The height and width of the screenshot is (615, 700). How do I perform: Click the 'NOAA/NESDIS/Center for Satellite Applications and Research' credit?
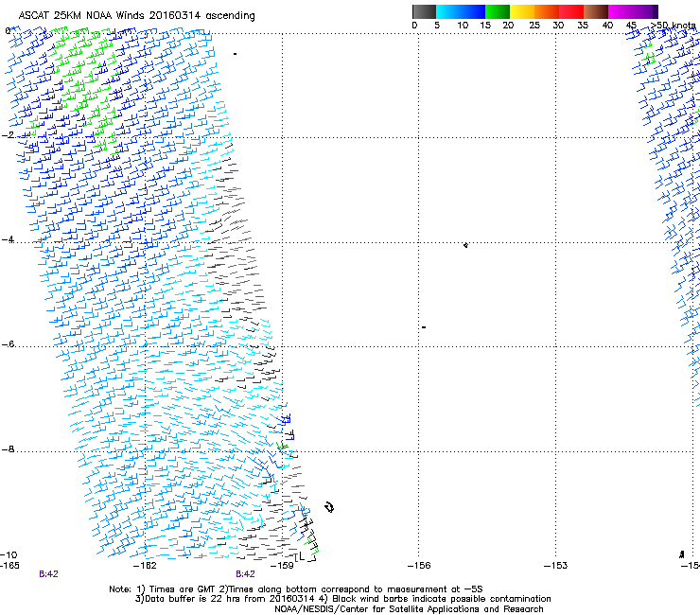click(x=409, y=609)
